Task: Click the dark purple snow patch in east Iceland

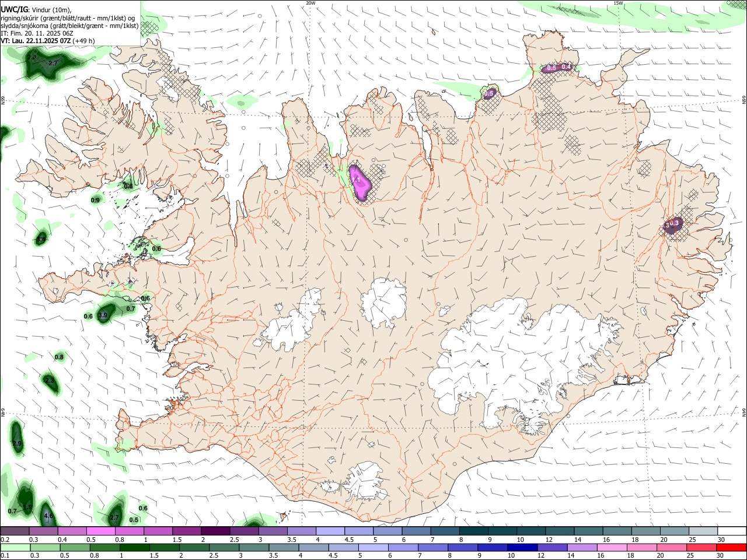Action: (x=672, y=225)
